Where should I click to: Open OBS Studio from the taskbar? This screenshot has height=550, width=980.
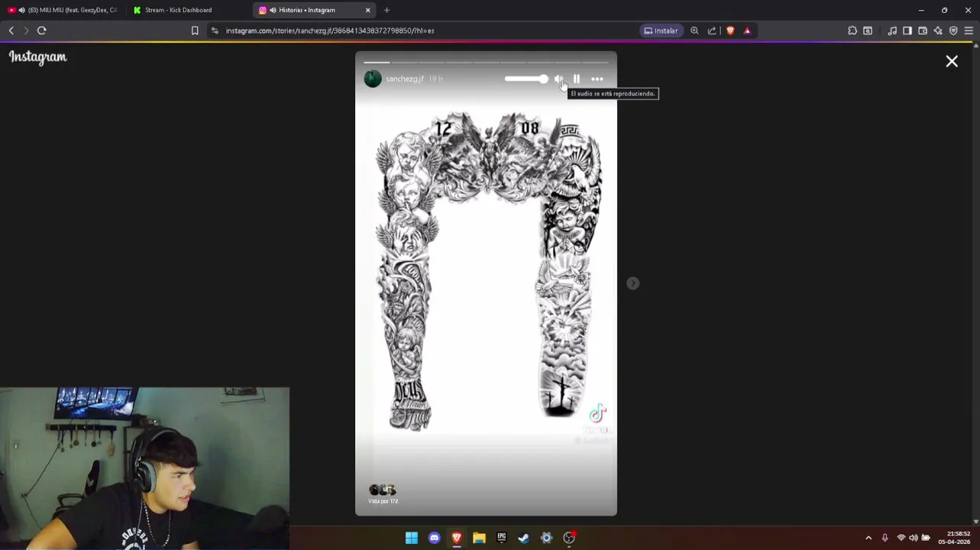569,538
